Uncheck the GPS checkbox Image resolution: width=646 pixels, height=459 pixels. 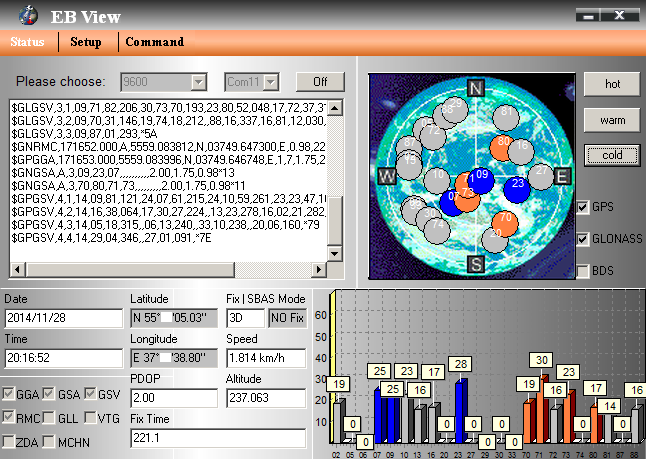tap(584, 207)
